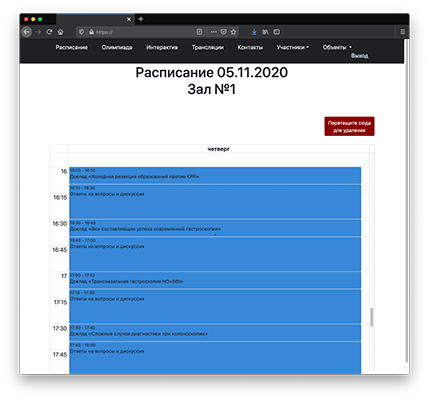Expand the Объекты dropdown menu
This screenshot has width=429, height=400.
337,47
